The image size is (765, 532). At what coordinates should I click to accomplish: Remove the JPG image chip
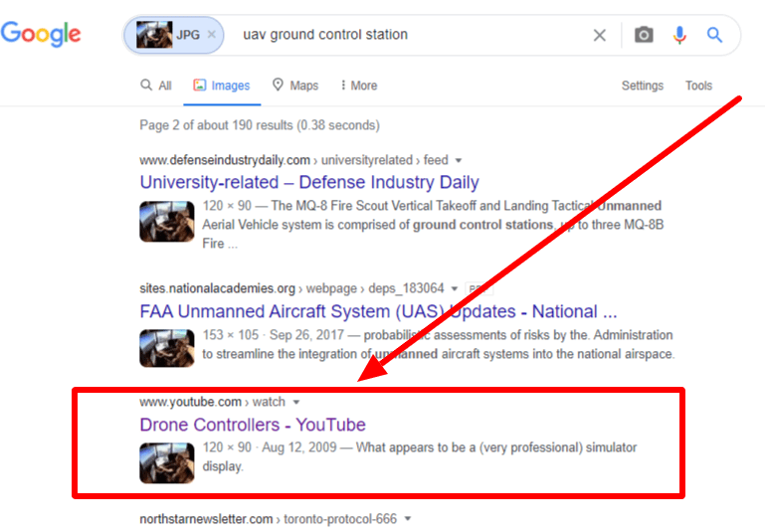click(x=211, y=35)
